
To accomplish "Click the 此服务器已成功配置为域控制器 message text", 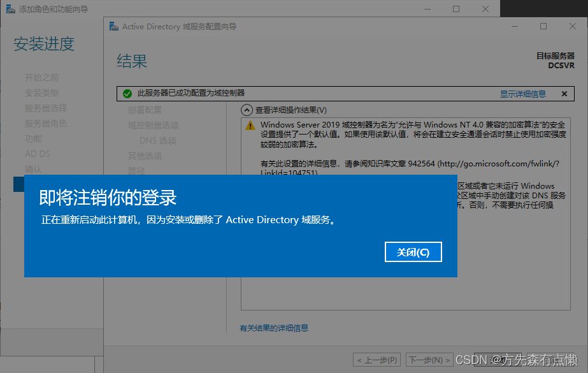I will pos(191,93).
